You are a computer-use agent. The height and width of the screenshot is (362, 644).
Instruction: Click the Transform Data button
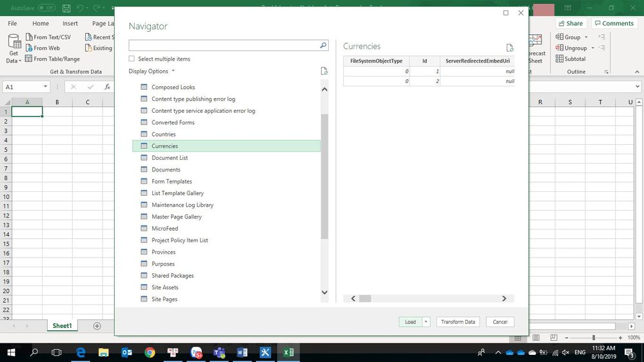pos(458,322)
